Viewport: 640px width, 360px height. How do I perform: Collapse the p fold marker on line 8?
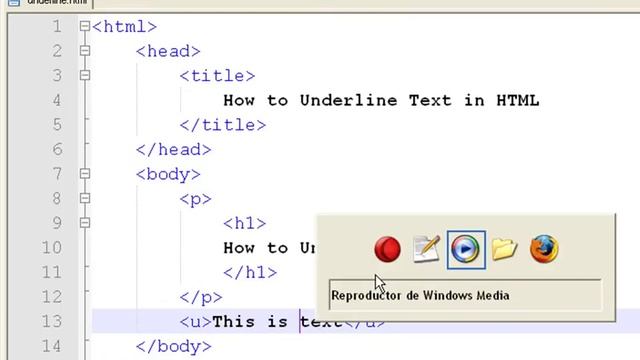85,198
